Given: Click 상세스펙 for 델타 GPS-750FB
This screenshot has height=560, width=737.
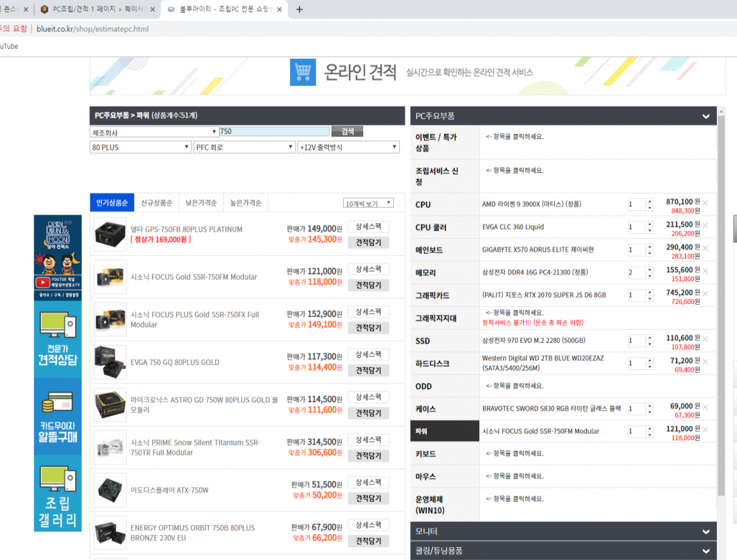Looking at the screenshot, I should click(x=368, y=226).
